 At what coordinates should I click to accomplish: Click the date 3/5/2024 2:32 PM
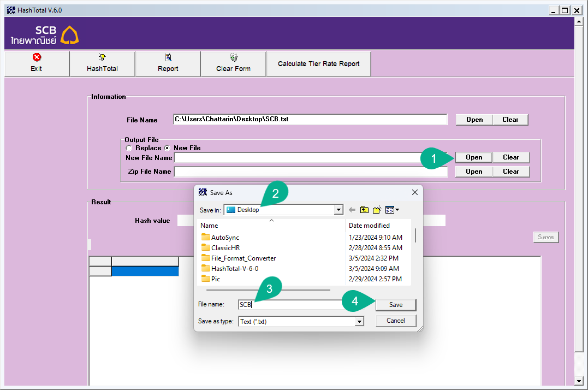[x=373, y=258]
